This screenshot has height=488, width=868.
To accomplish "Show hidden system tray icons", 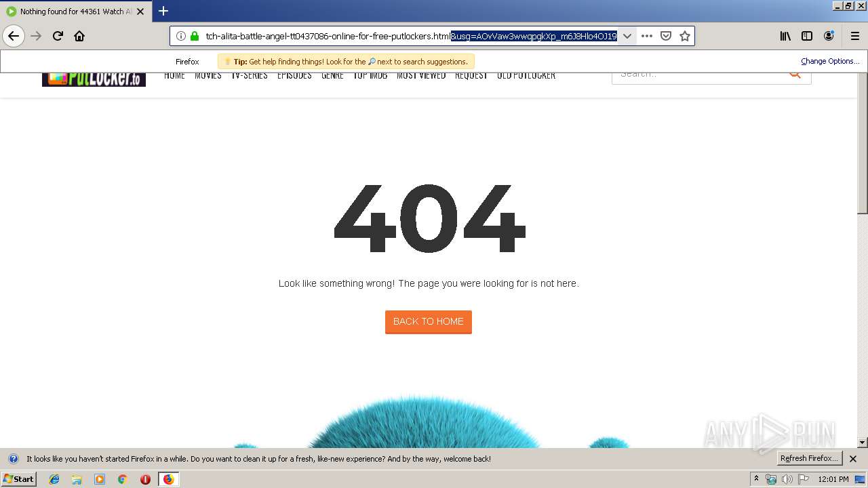I will coord(756,479).
